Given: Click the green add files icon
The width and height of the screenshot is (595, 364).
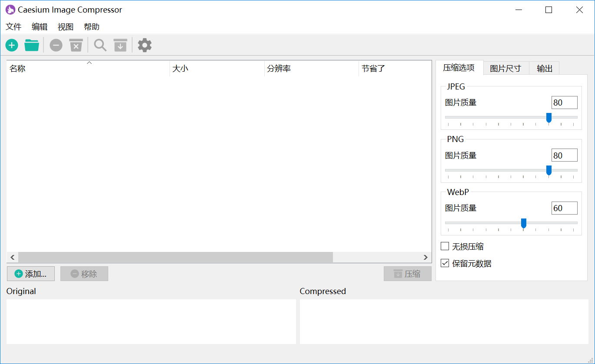Looking at the screenshot, I should pyautogui.click(x=12, y=45).
